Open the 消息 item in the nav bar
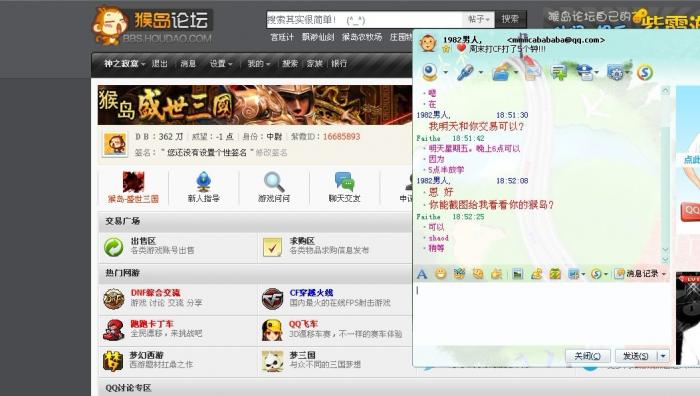Image resolution: width=700 pixels, height=396 pixels. [188, 63]
